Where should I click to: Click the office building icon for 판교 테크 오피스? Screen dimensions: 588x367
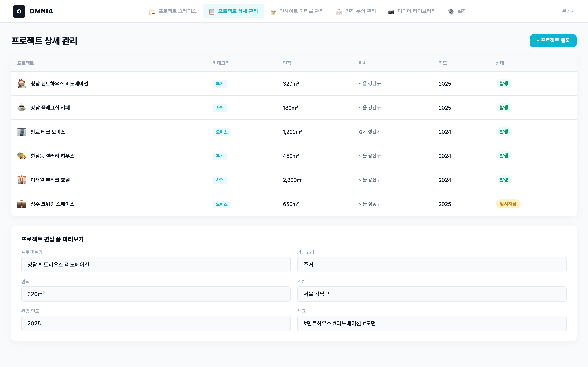coord(21,132)
